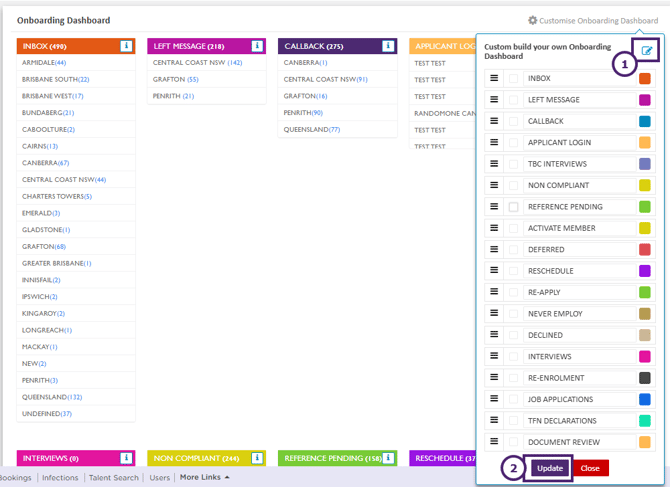
Task: Open INBOX column info icon
Action: (x=126, y=46)
